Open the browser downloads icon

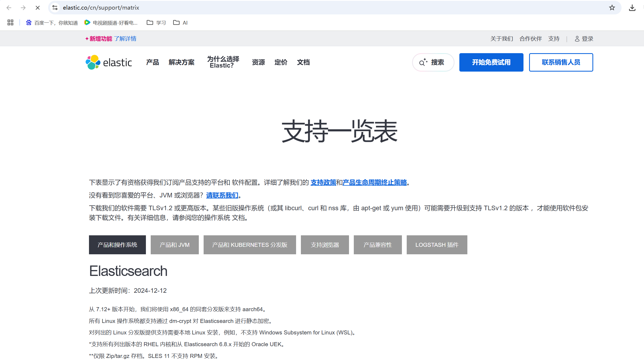click(632, 8)
